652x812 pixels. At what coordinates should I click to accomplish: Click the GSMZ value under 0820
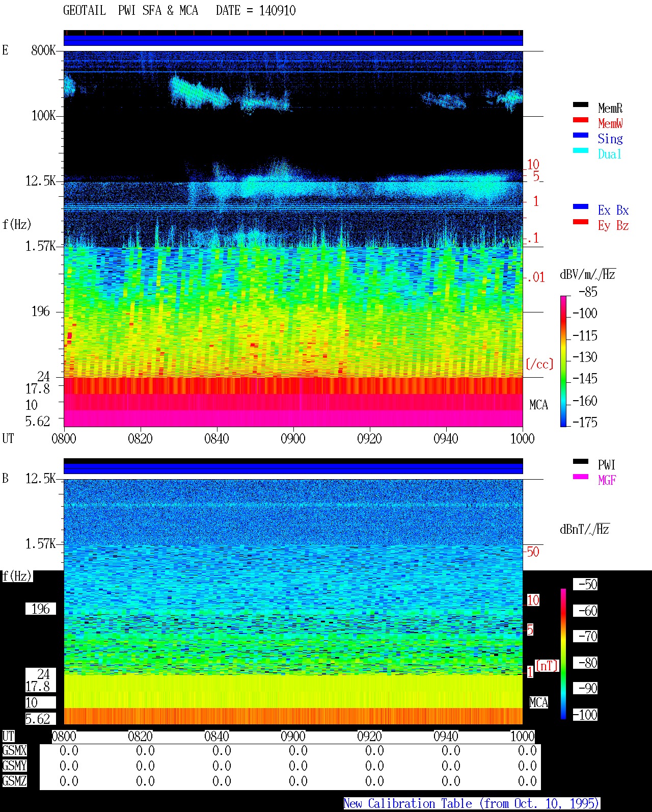[145, 781]
